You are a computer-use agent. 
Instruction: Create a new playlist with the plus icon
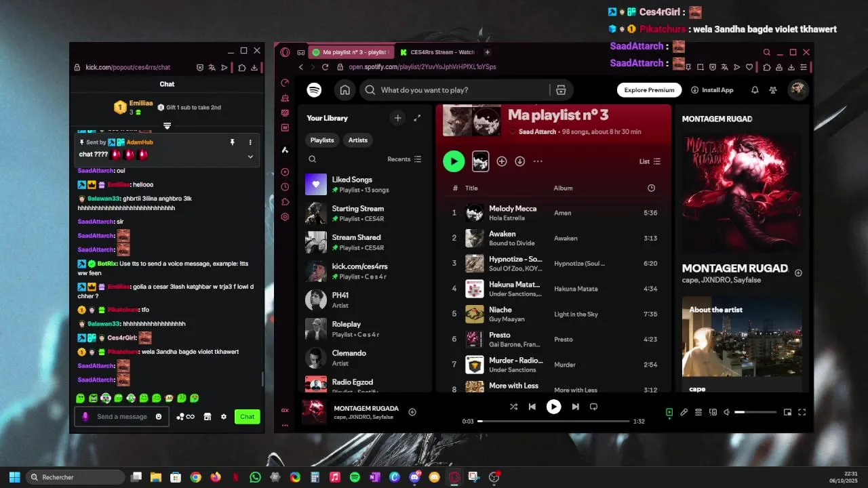(x=398, y=118)
